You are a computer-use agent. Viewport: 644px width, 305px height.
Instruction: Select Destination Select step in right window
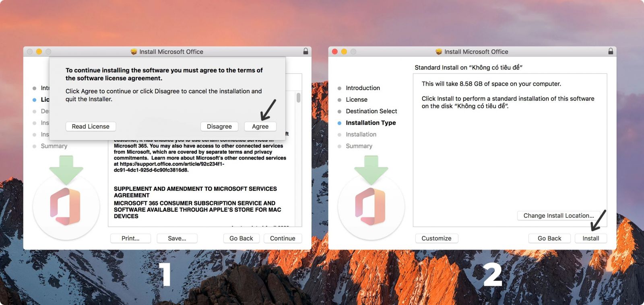(371, 111)
